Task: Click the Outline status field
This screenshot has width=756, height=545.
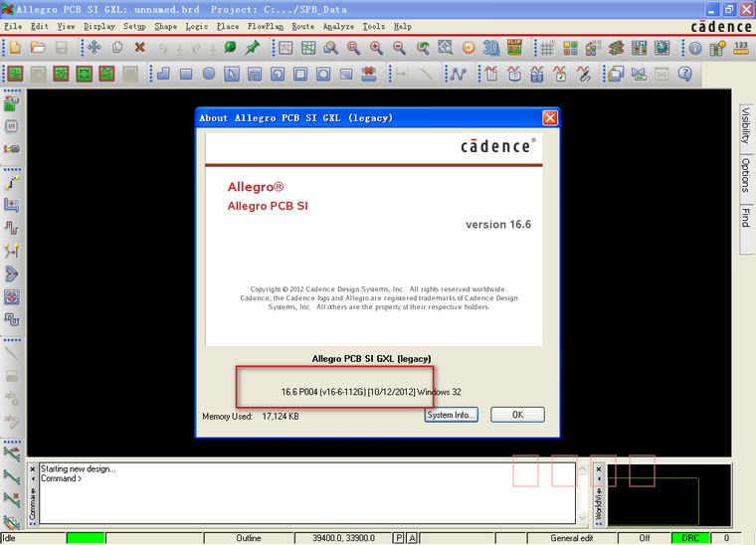Action: pos(249,538)
